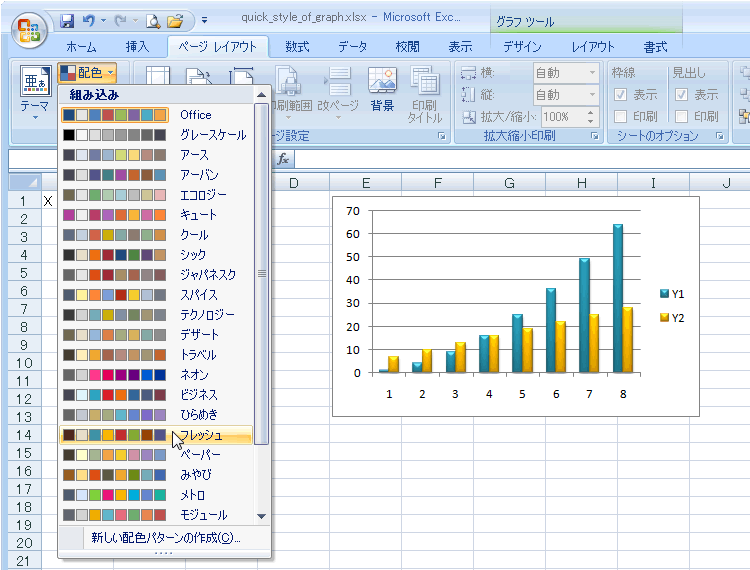Choose the エコロジー color scheme
The image size is (750, 570).
pos(156,195)
